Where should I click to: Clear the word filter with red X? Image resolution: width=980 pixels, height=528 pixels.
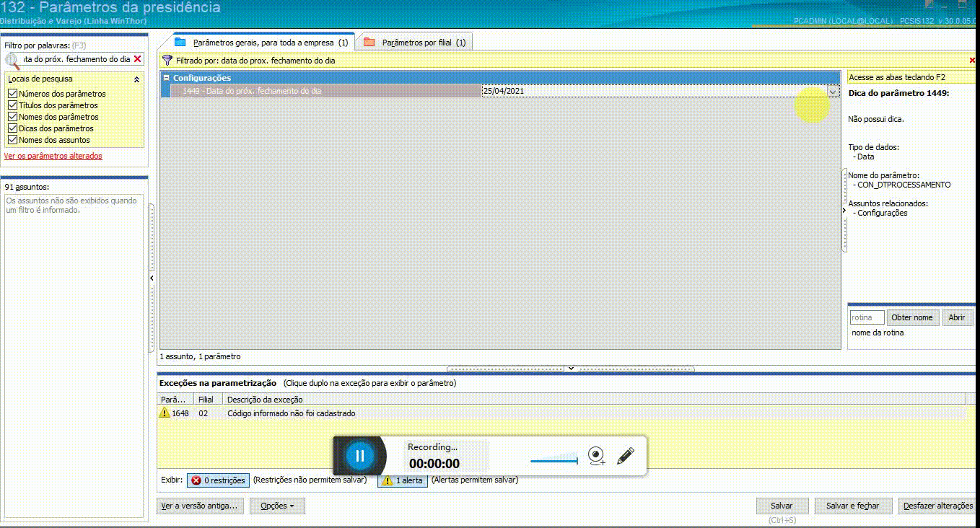click(137, 59)
